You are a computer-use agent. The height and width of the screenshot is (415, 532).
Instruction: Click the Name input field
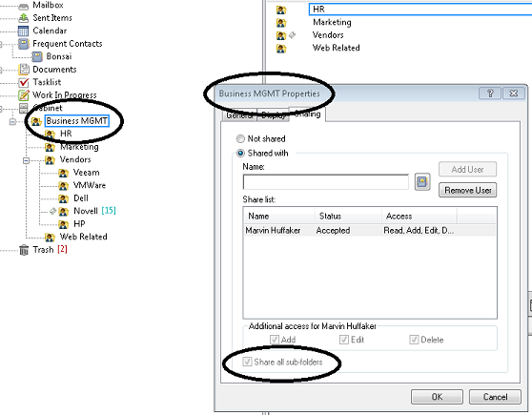click(325, 182)
